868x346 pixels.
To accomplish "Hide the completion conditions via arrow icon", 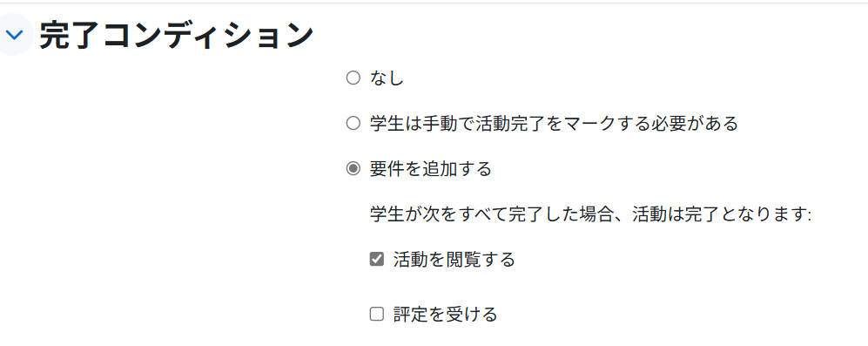I will pyautogui.click(x=15, y=35).
